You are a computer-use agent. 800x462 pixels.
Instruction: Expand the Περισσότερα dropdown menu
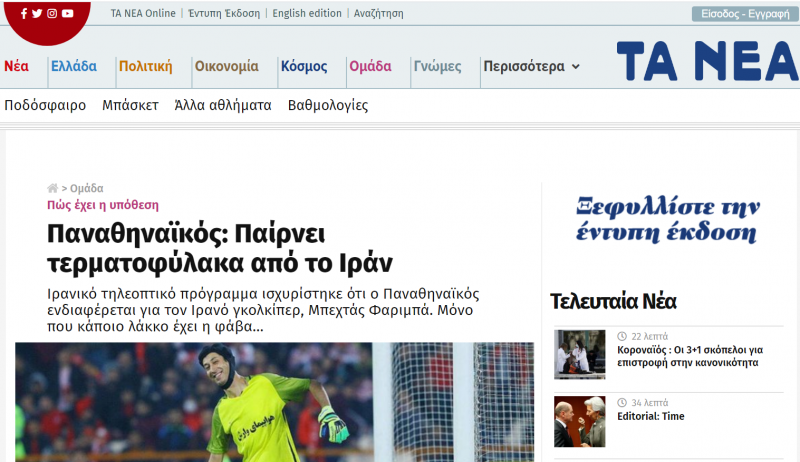[x=530, y=67]
